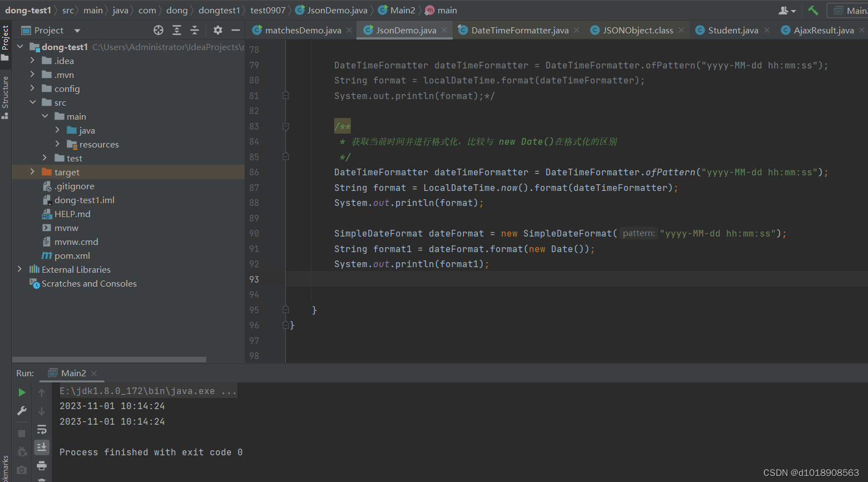Click the Stop square icon in Run panel
868x482 pixels.
(22, 433)
